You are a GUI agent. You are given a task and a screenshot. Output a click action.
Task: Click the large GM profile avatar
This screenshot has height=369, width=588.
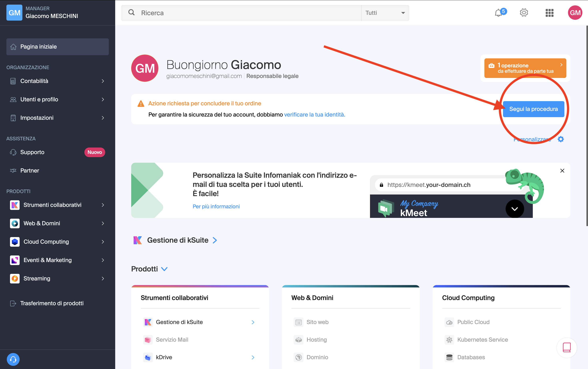[x=145, y=68]
